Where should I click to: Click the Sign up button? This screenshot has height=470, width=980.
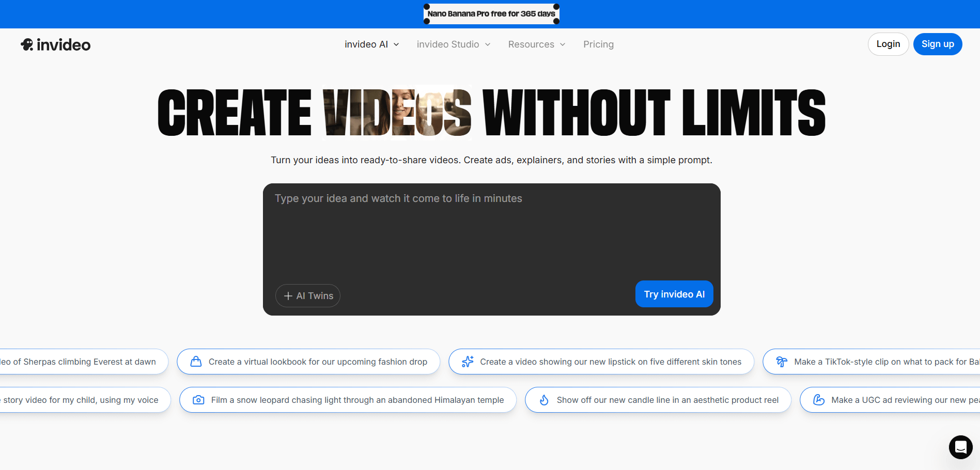click(937, 44)
